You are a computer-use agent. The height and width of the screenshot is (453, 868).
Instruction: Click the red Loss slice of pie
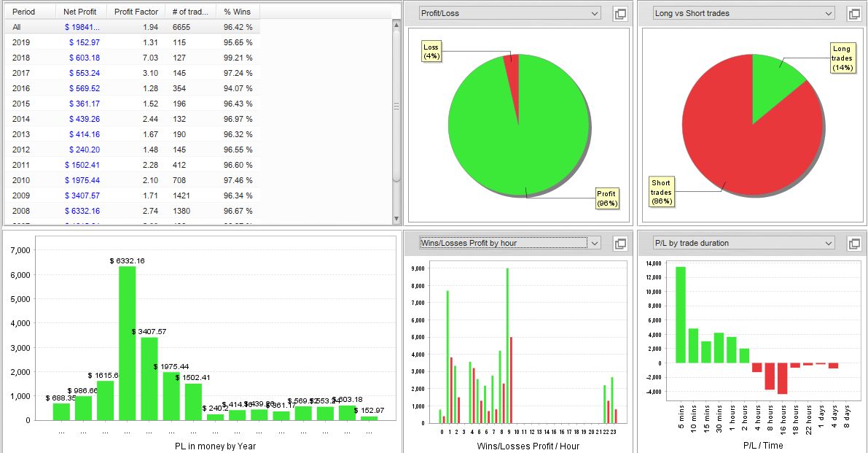point(512,77)
